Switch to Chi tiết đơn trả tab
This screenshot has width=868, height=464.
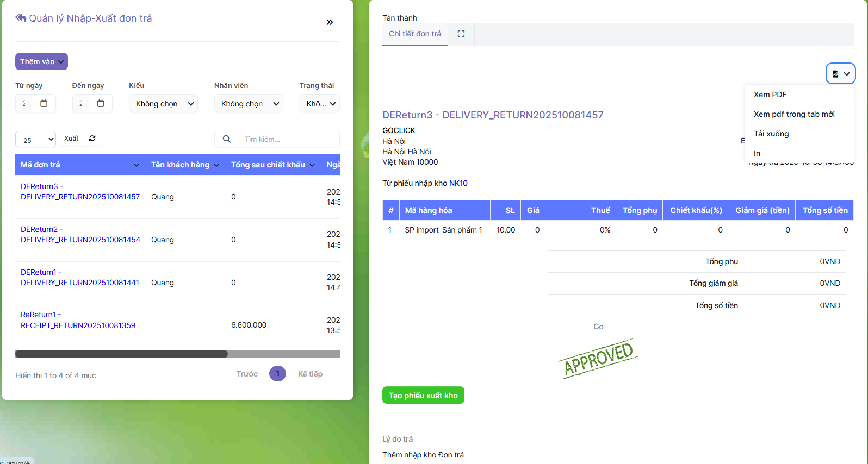pos(415,34)
